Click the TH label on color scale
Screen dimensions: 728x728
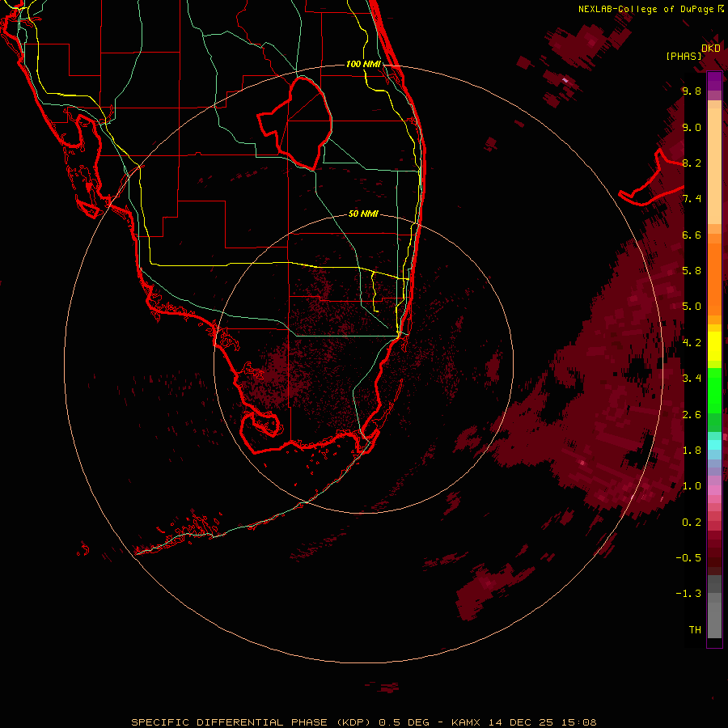(x=695, y=630)
